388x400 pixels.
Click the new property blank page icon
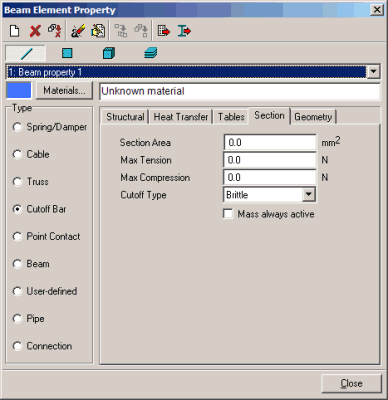14,31
